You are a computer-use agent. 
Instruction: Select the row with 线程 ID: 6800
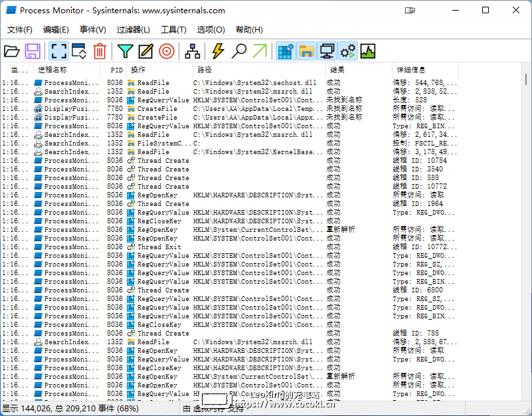tap(230, 290)
